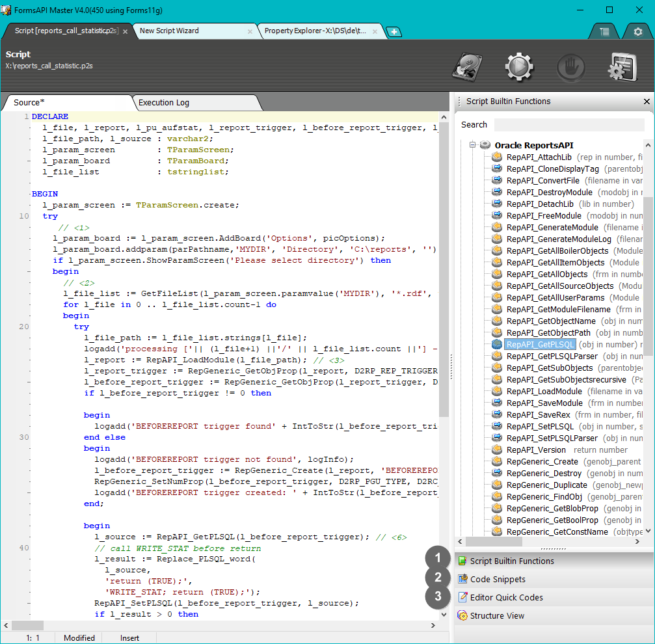Click the list view icon in top-right tab

pyautogui.click(x=604, y=31)
